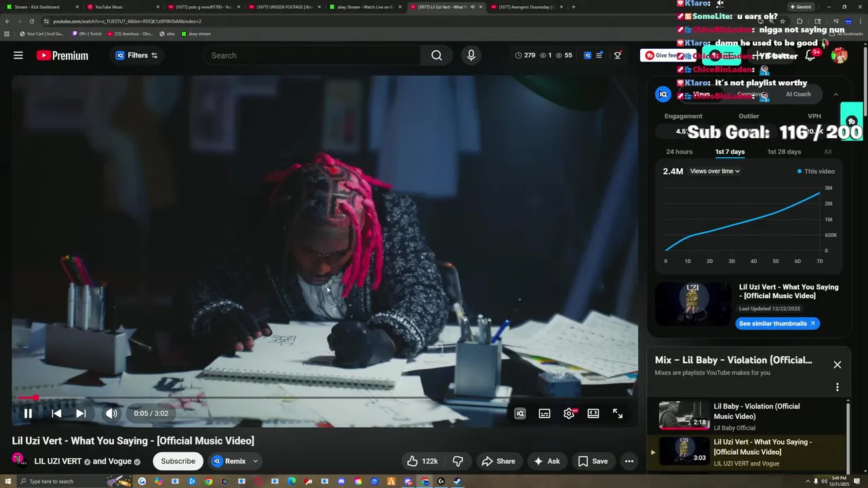Select the 1st 7 days tab
Image resolution: width=868 pixels, height=488 pixels.
730,152
